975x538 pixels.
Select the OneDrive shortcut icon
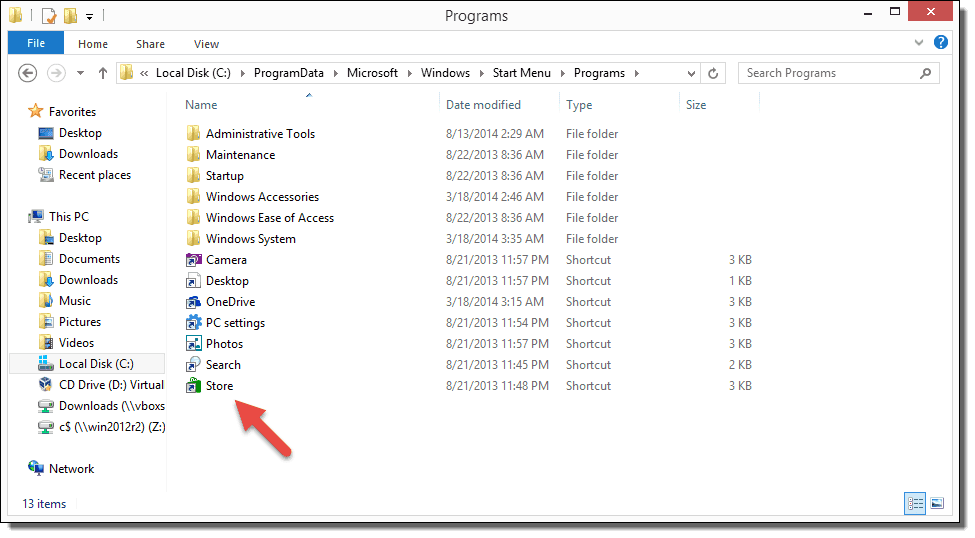[194, 302]
